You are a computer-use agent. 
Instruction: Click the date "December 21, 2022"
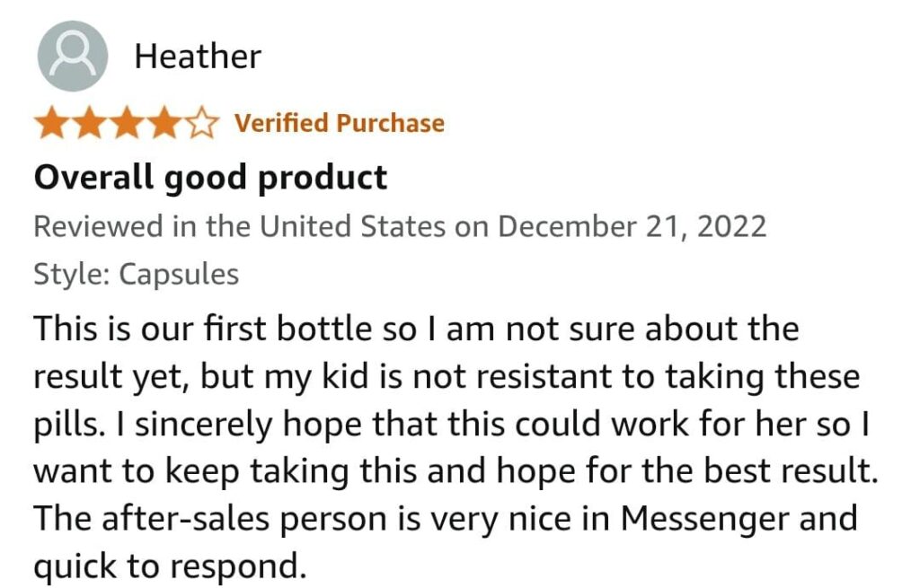point(632,225)
